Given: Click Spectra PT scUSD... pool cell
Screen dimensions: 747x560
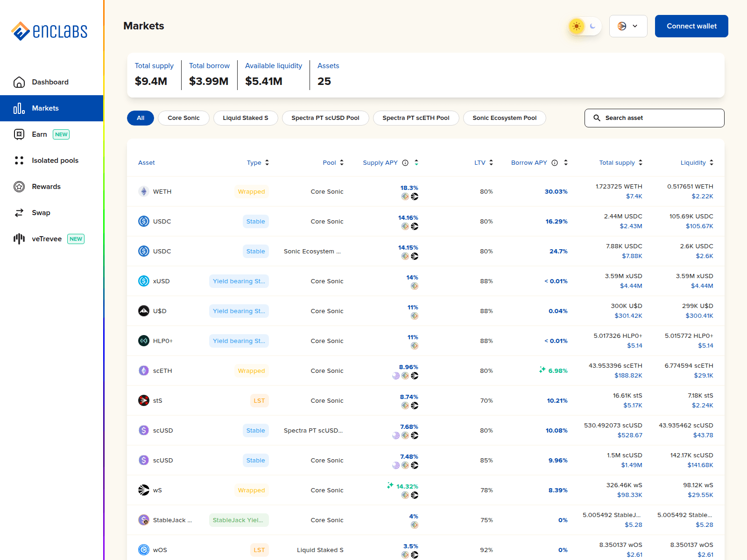Looking at the screenshot, I should pyautogui.click(x=313, y=431).
